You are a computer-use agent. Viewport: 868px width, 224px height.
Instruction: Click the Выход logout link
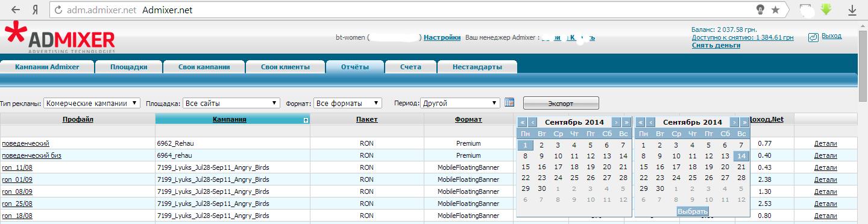tap(831, 36)
